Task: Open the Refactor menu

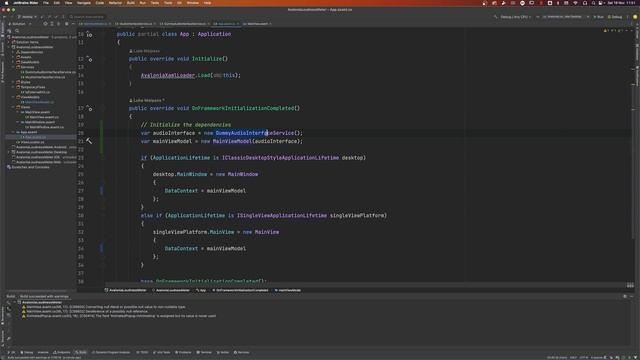Action: tap(115, 3)
